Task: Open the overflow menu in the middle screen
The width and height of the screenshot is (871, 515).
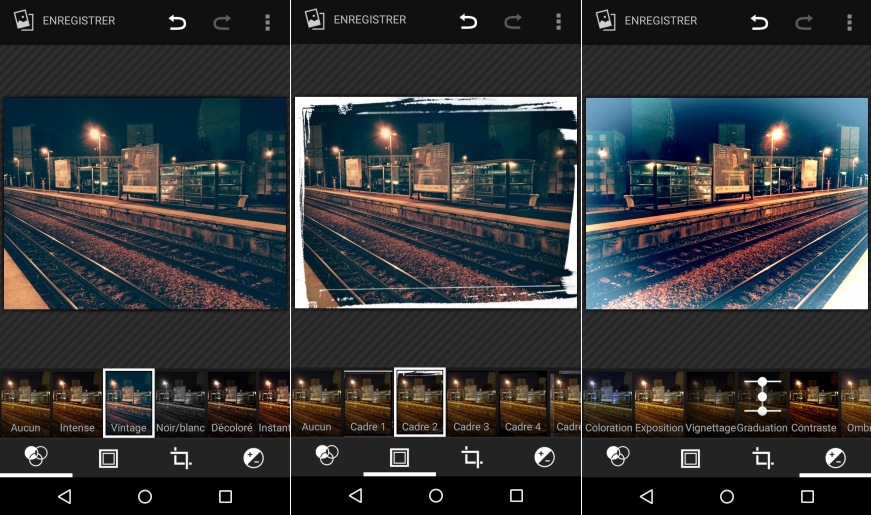Action: coord(558,22)
